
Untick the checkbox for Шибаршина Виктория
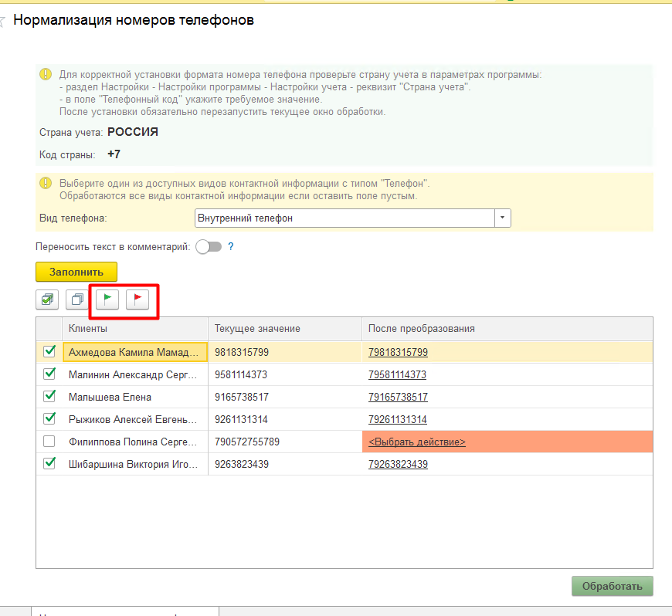click(x=49, y=464)
